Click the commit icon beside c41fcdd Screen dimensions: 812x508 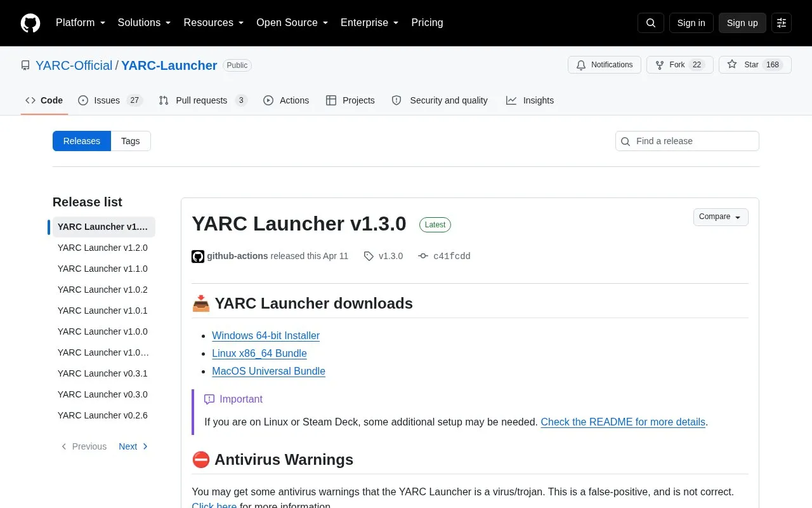coord(423,256)
